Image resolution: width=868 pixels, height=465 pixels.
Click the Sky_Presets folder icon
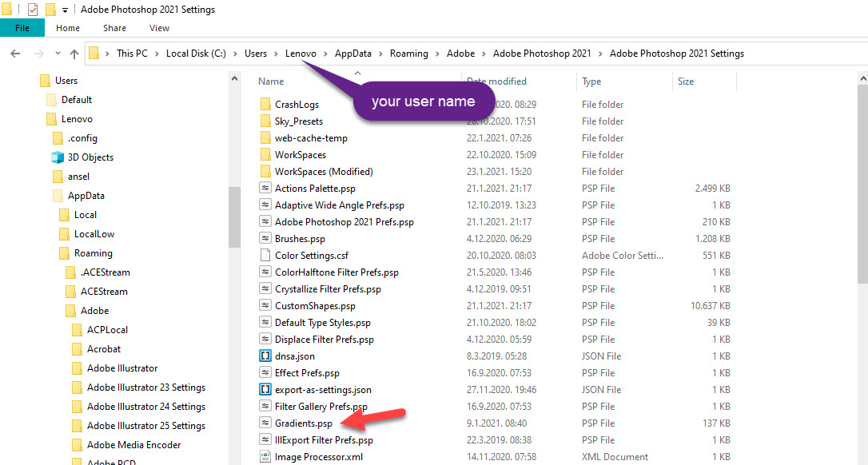pyautogui.click(x=265, y=121)
